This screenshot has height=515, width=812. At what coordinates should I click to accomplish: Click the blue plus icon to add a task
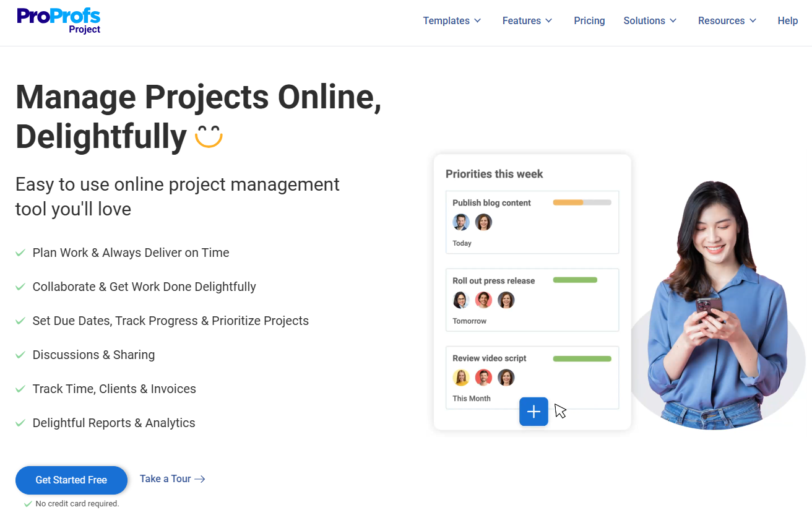pyautogui.click(x=533, y=411)
